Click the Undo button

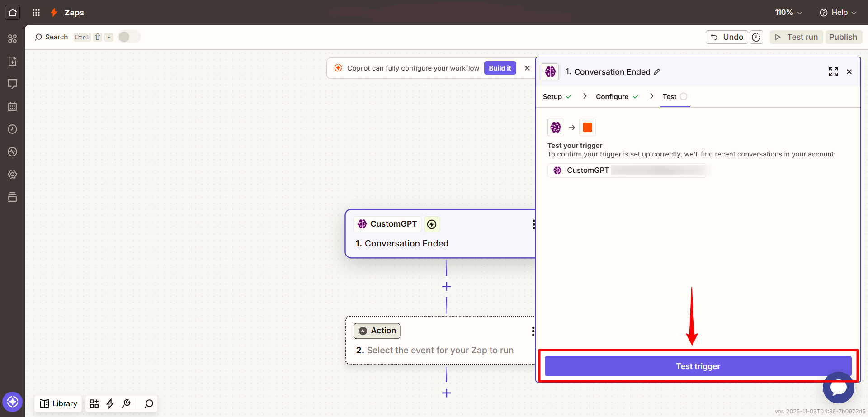727,37
